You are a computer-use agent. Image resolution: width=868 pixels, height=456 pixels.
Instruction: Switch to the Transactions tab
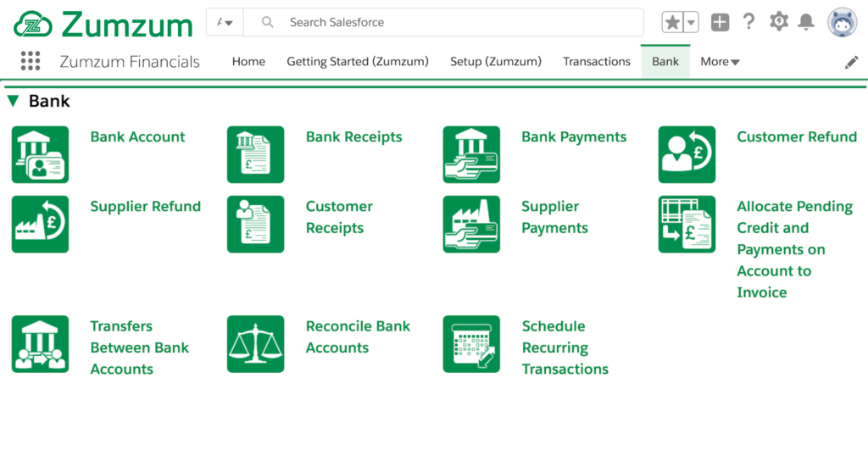point(597,61)
